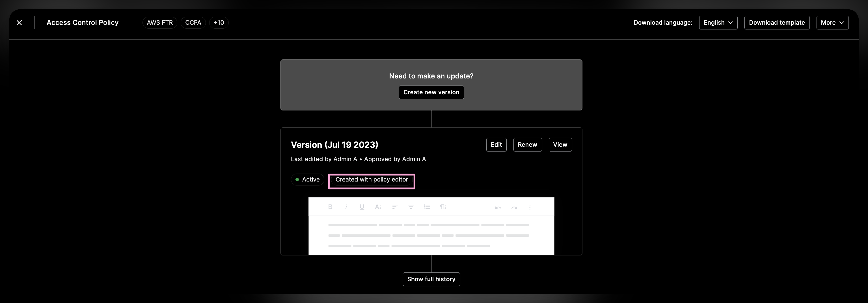Click the paragraph format icon in preview
Image resolution: width=868 pixels, height=303 pixels.
coord(443,207)
